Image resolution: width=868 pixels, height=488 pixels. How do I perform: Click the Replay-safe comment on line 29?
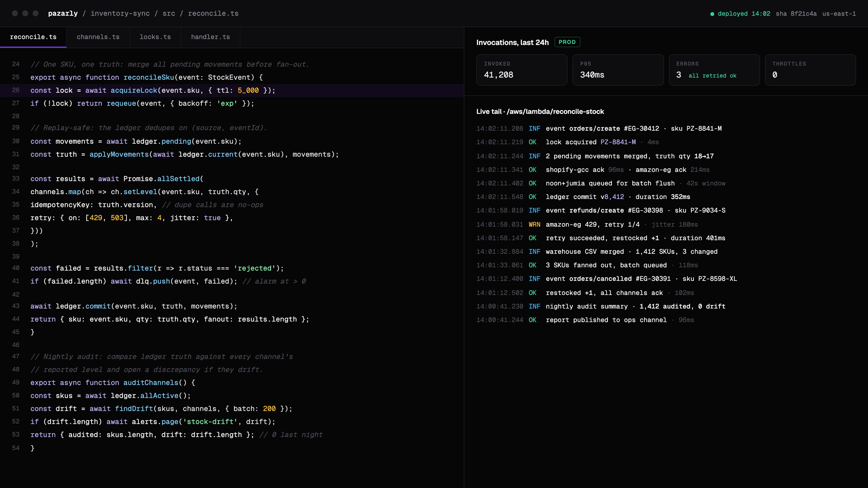tap(149, 128)
